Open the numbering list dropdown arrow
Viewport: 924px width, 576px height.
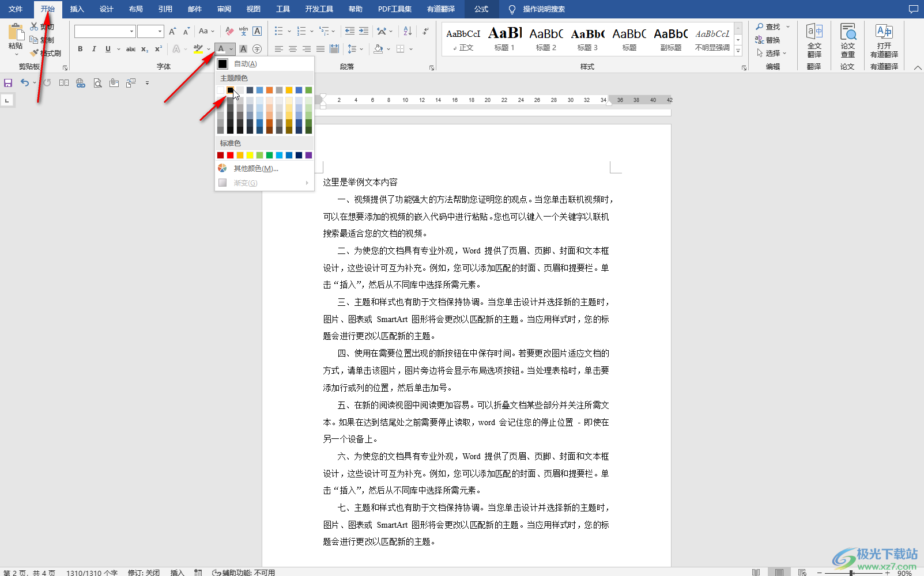(311, 31)
